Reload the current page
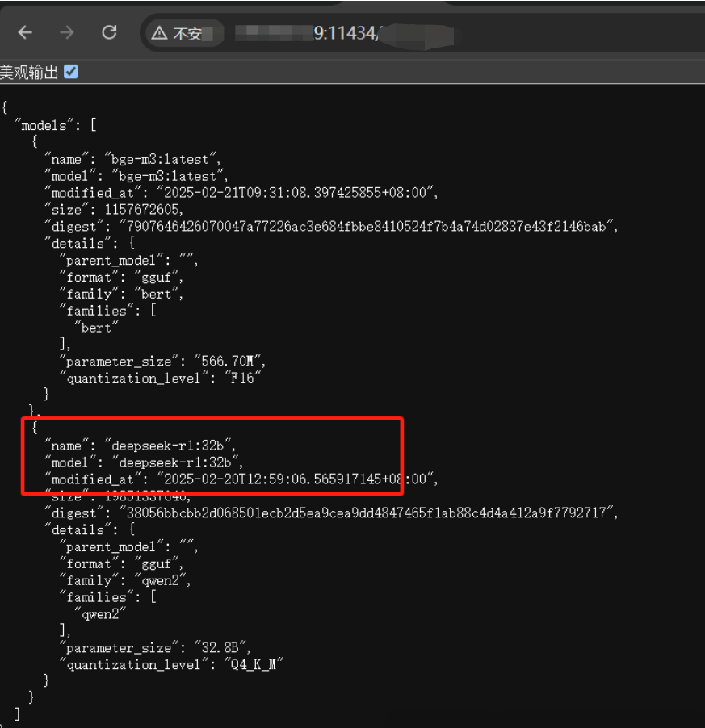 [109, 32]
